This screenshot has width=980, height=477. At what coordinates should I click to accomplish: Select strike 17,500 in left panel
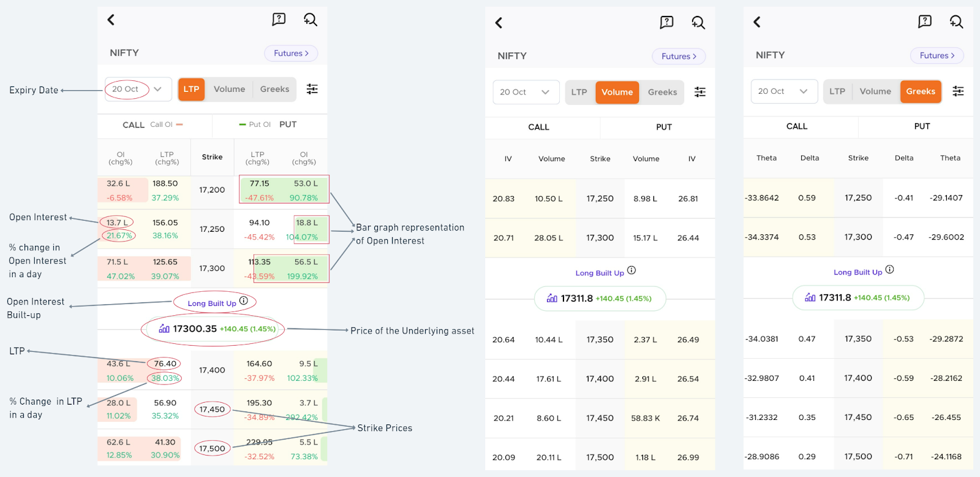pos(212,449)
